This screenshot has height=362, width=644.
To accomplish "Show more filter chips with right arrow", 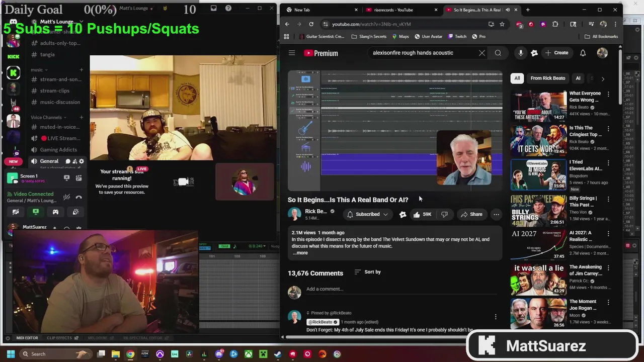I will [603, 78].
